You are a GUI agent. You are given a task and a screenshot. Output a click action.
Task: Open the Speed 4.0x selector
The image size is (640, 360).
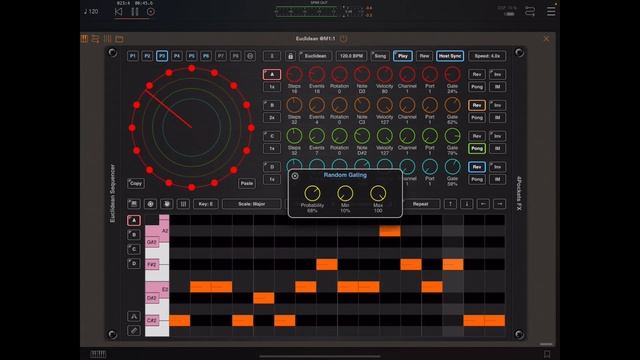pyautogui.click(x=487, y=56)
